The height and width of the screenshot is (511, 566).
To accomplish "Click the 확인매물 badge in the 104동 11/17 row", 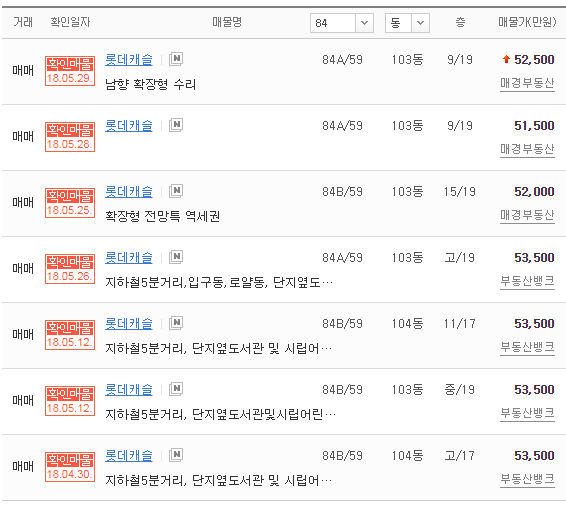I will [x=70, y=335].
